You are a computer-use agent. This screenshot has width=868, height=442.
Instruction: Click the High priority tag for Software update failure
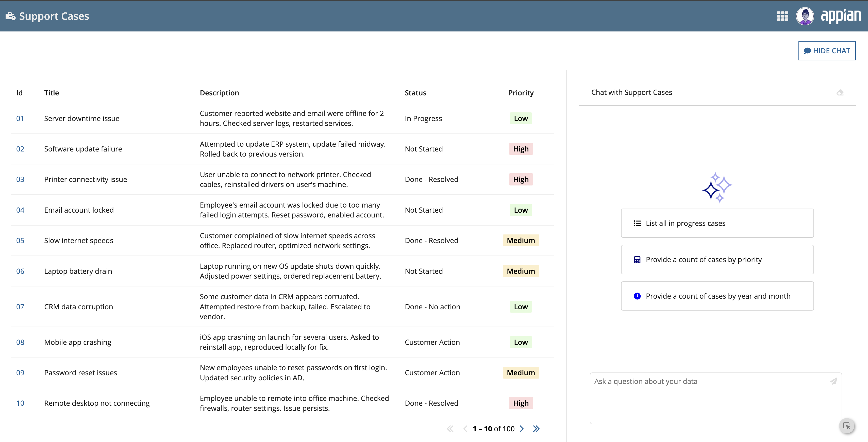[521, 149]
